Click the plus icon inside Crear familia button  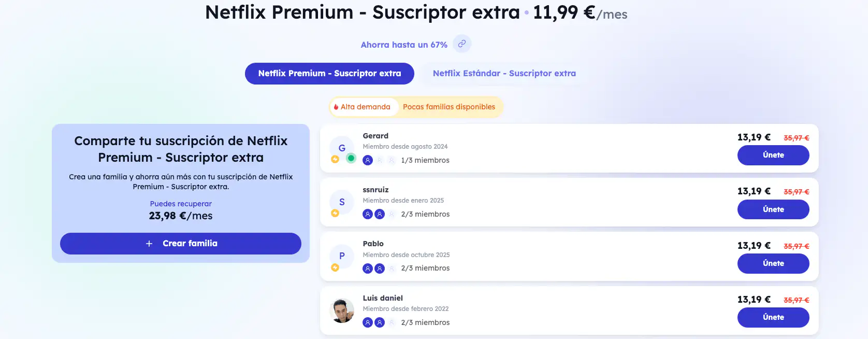[x=149, y=243]
